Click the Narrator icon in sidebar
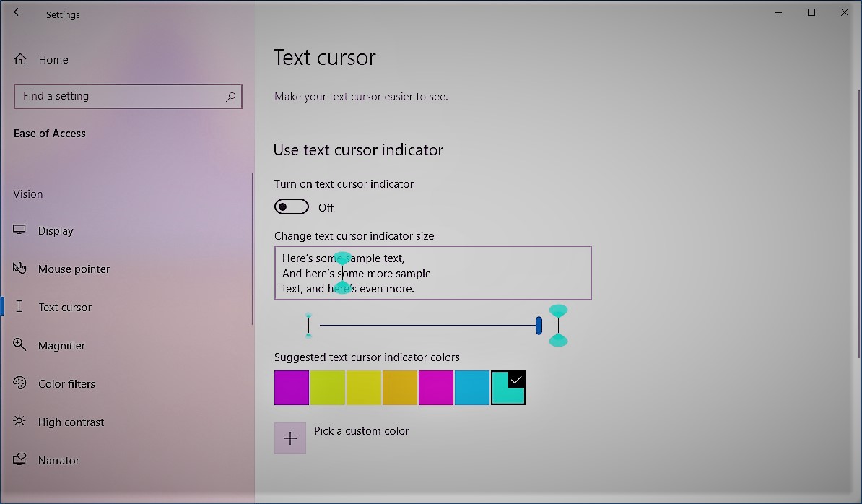 (x=19, y=459)
